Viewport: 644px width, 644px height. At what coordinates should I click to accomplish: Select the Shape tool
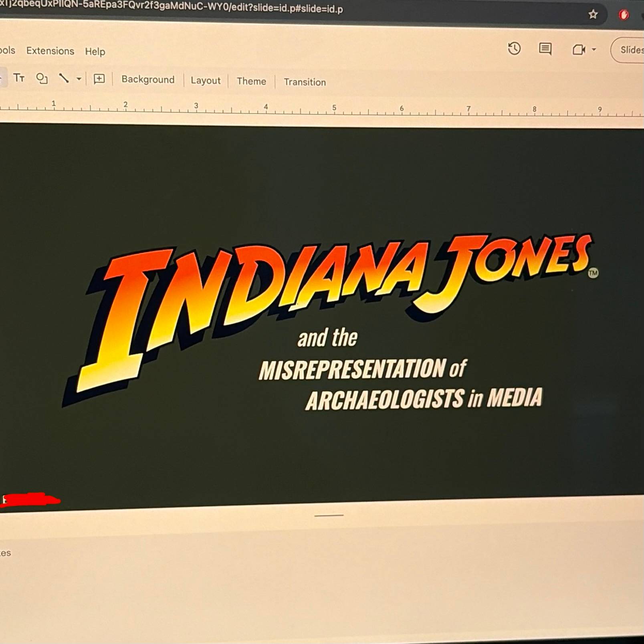coord(42,78)
